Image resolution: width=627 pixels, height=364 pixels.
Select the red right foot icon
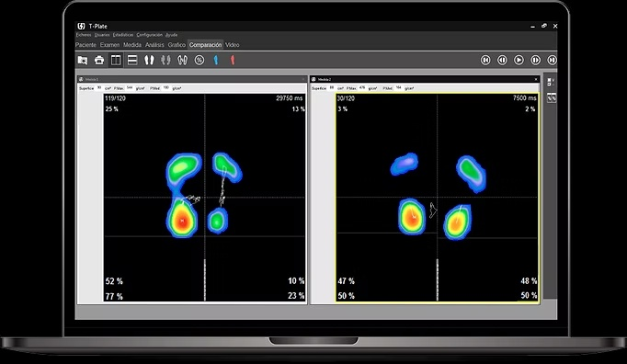coord(233,60)
